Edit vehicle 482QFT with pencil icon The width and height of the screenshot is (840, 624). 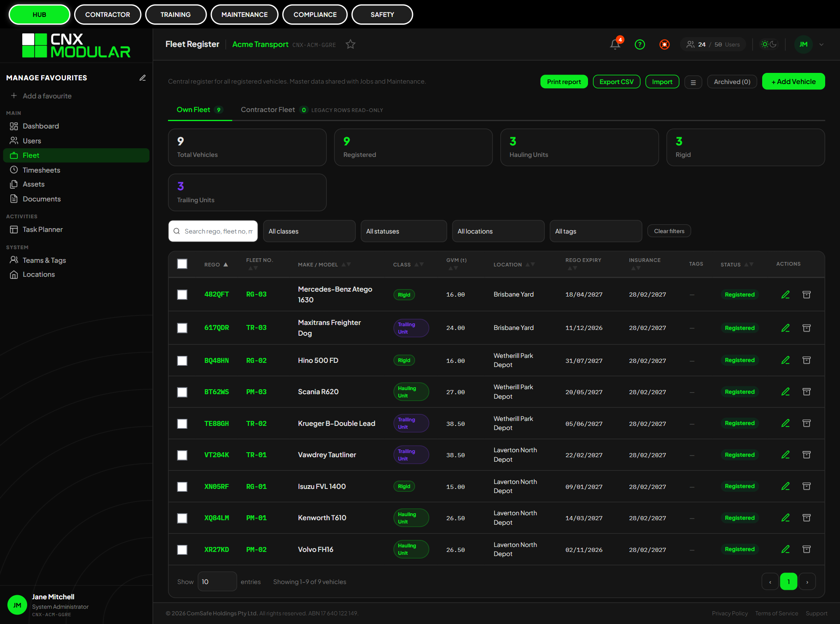786,294
